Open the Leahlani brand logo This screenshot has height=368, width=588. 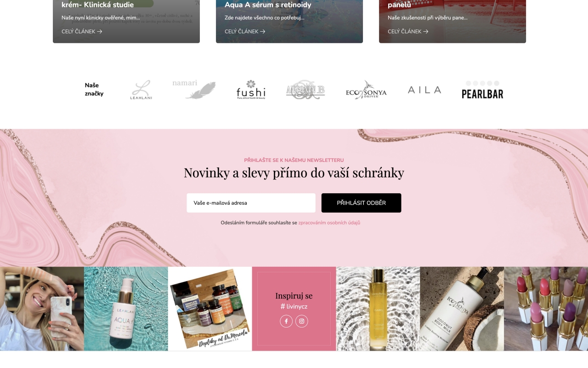point(141,90)
